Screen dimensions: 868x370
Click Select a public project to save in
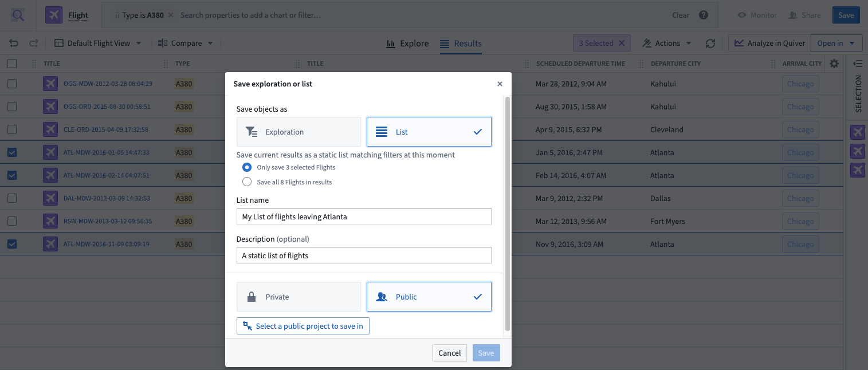pyautogui.click(x=303, y=326)
